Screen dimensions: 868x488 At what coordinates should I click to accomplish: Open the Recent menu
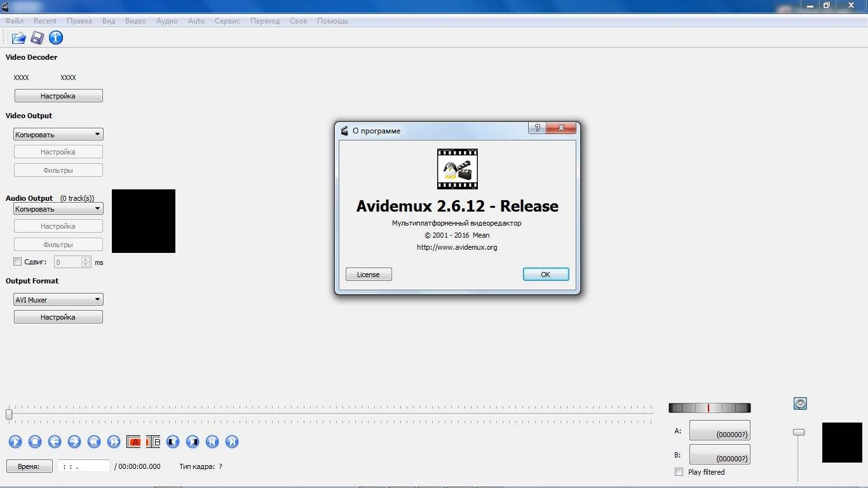coord(45,21)
